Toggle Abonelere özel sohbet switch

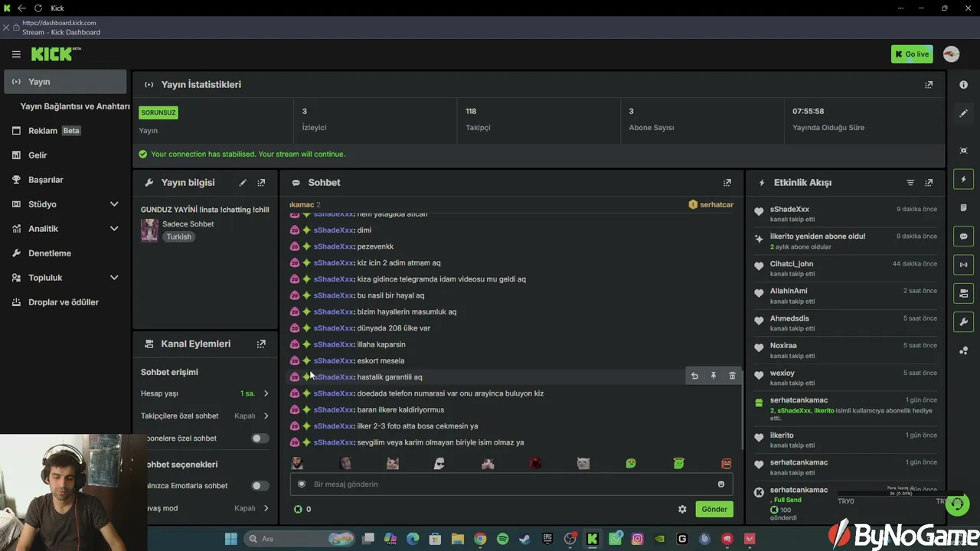click(x=260, y=439)
